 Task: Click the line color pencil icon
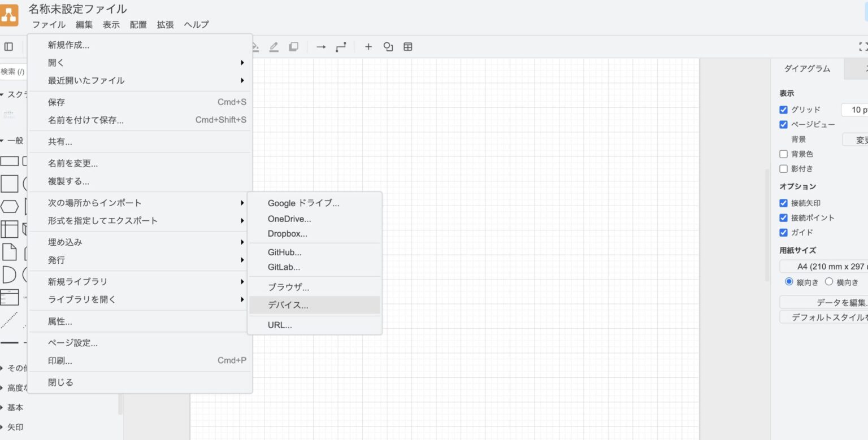[x=274, y=47]
